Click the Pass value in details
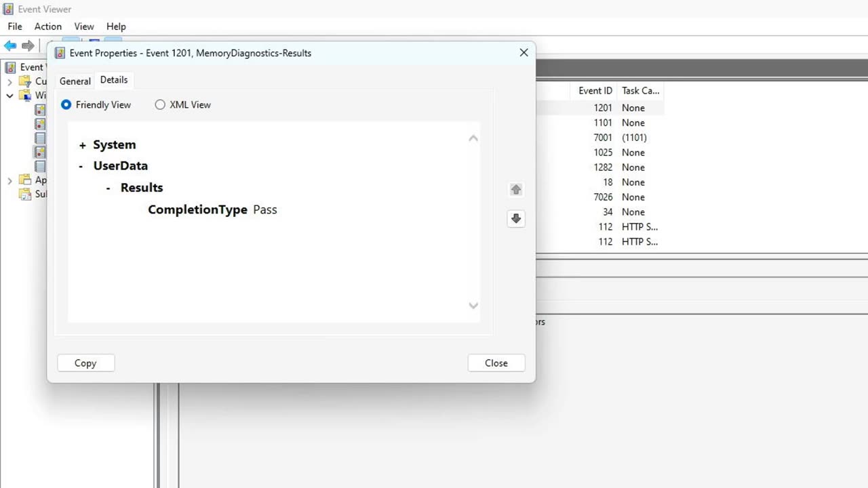The image size is (868, 488). click(x=265, y=209)
